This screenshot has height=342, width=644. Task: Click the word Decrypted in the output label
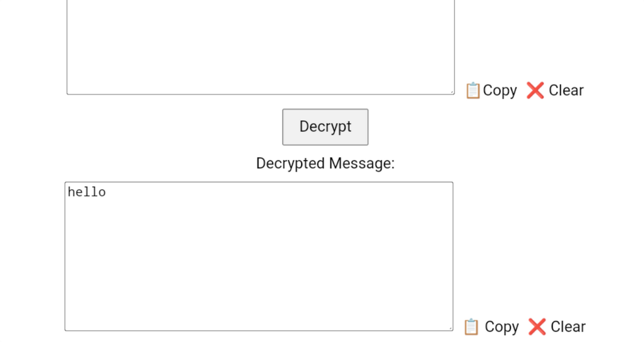click(x=291, y=164)
